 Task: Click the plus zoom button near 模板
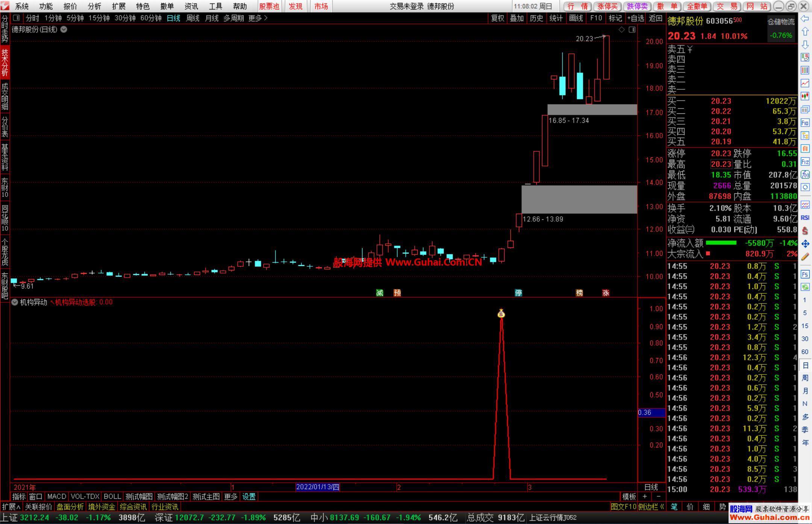(x=645, y=497)
